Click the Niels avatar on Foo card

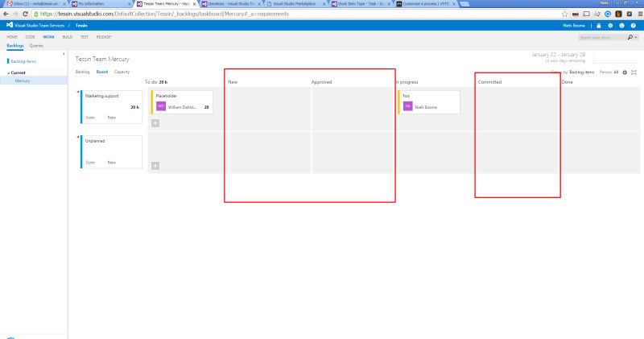pos(407,106)
